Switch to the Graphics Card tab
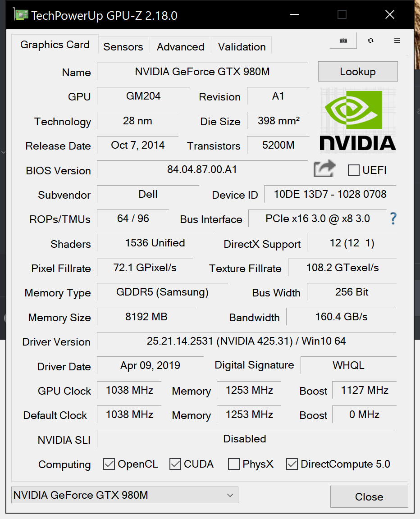 [x=55, y=45]
